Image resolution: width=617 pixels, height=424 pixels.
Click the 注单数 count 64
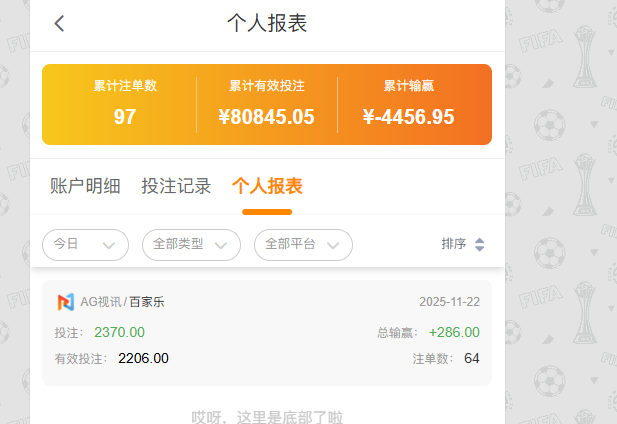point(472,358)
